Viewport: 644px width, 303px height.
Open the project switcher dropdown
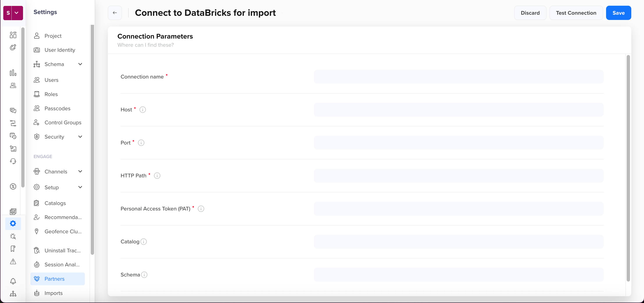pos(16,13)
